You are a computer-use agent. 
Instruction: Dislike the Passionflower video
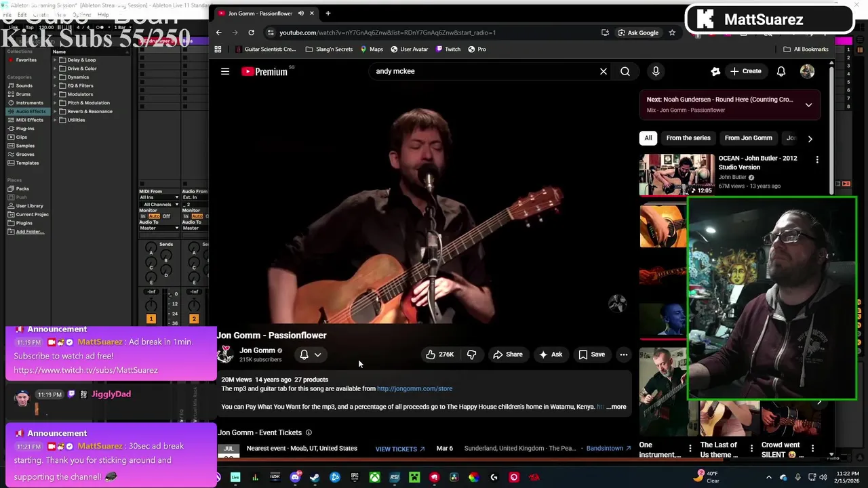coord(472,354)
